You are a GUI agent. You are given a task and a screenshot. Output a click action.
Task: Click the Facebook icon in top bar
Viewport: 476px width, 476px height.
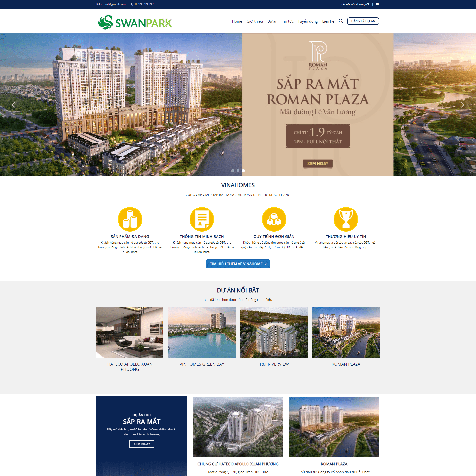pos(373,4)
